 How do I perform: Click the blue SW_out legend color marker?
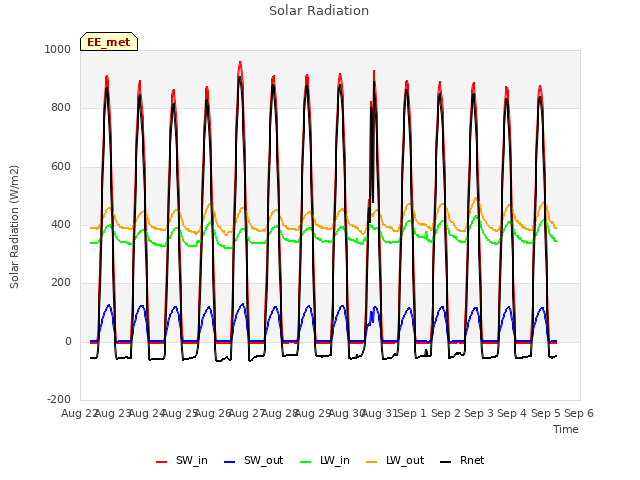[x=230, y=462]
